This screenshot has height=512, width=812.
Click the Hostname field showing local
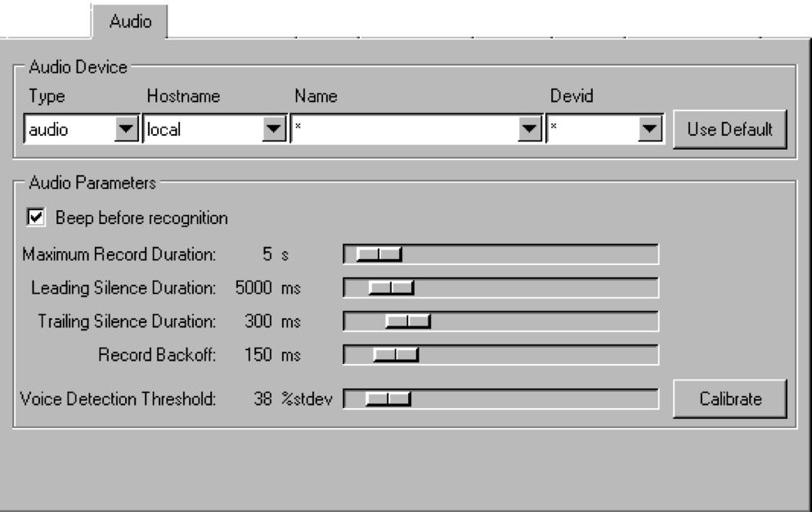pos(203,129)
